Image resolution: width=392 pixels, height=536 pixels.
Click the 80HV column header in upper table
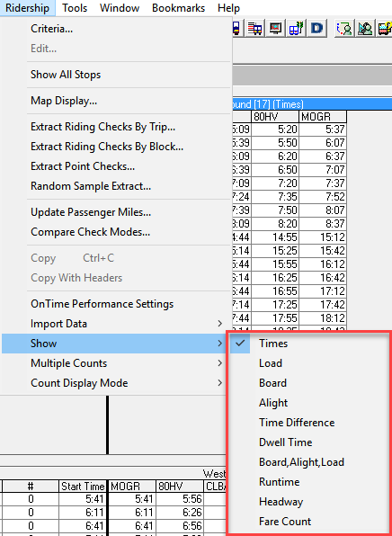pos(275,117)
